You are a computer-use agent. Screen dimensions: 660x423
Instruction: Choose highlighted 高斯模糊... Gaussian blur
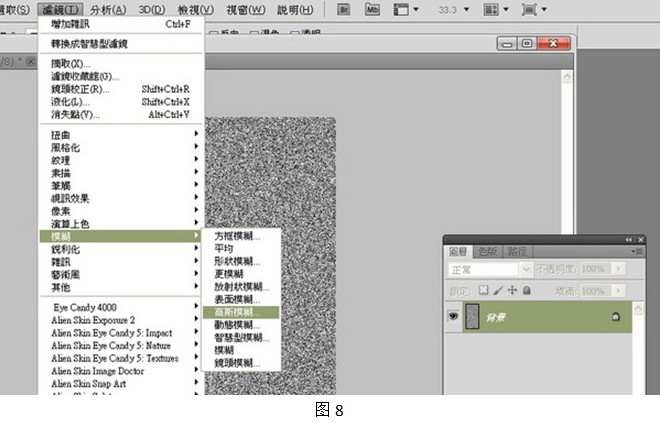pyautogui.click(x=241, y=312)
